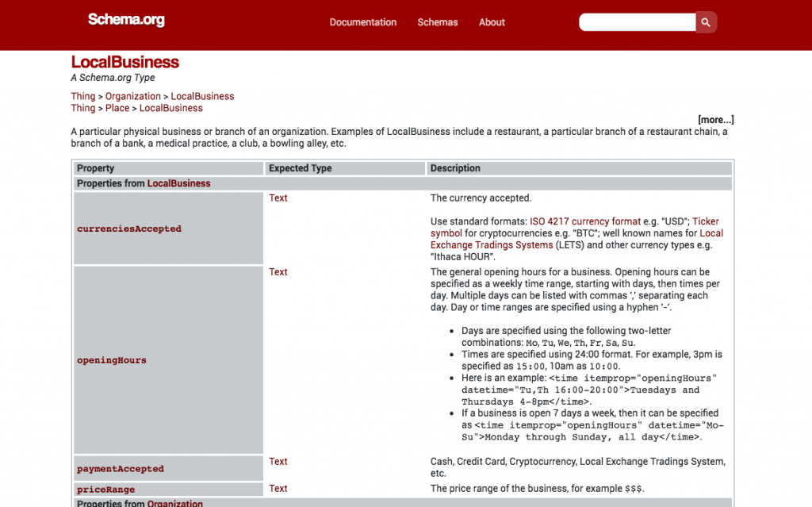Viewport: 812px width, 507px height.
Task: Open the paymentAccepted property link
Action: pyautogui.click(x=121, y=469)
